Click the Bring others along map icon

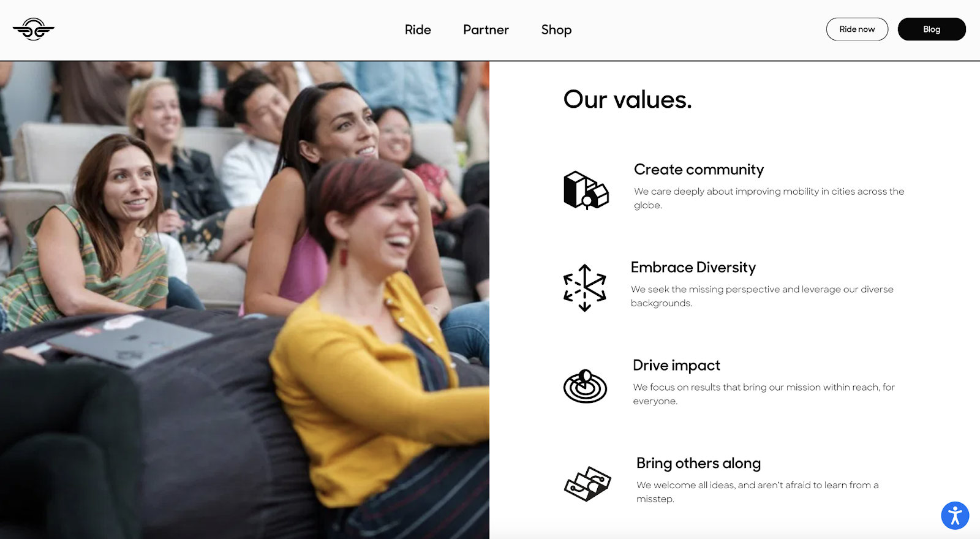(x=587, y=484)
